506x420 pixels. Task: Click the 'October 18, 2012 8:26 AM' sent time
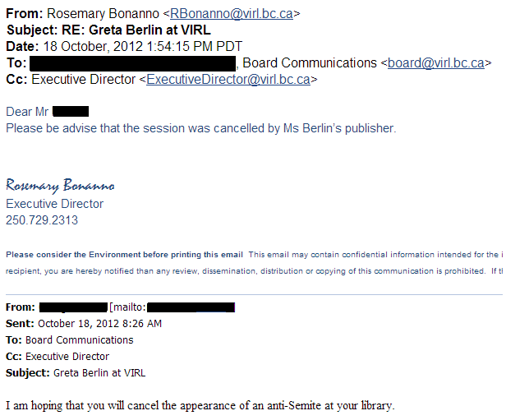click(99, 324)
